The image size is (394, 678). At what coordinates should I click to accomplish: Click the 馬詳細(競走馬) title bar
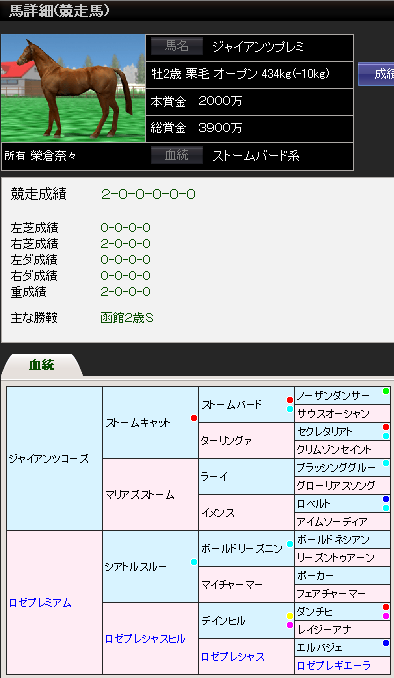197,11
